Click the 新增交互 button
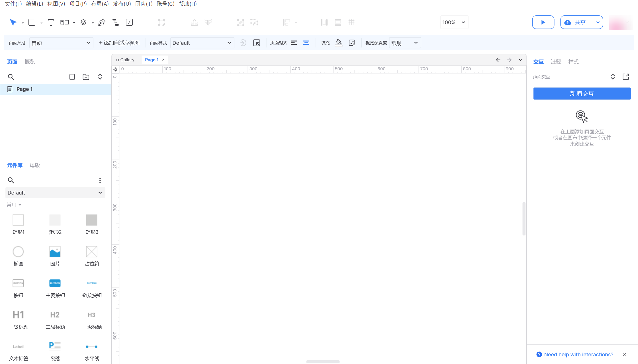The width and height of the screenshot is (638, 364). (x=582, y=94)
